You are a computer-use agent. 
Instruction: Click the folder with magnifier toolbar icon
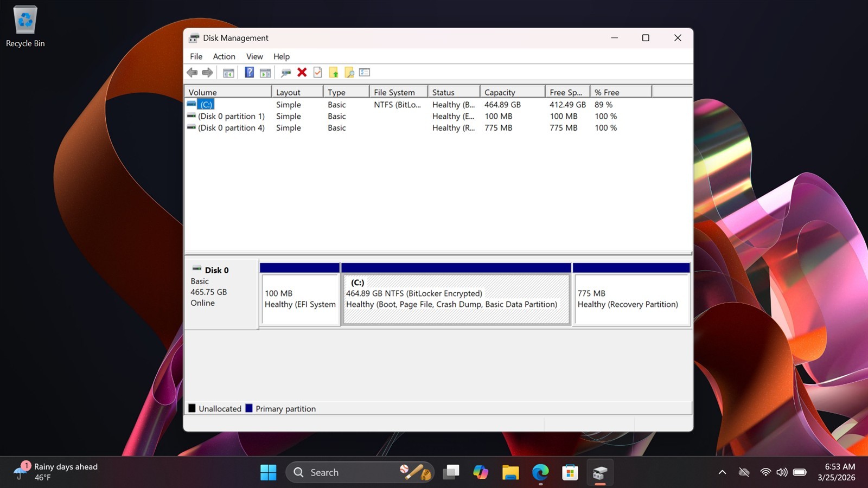349,73
